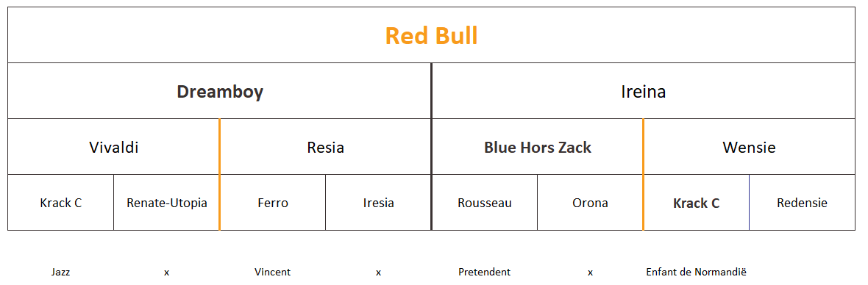Click the Vincent text below table
This screenshot has width=868, height=285.
(272, 272)
